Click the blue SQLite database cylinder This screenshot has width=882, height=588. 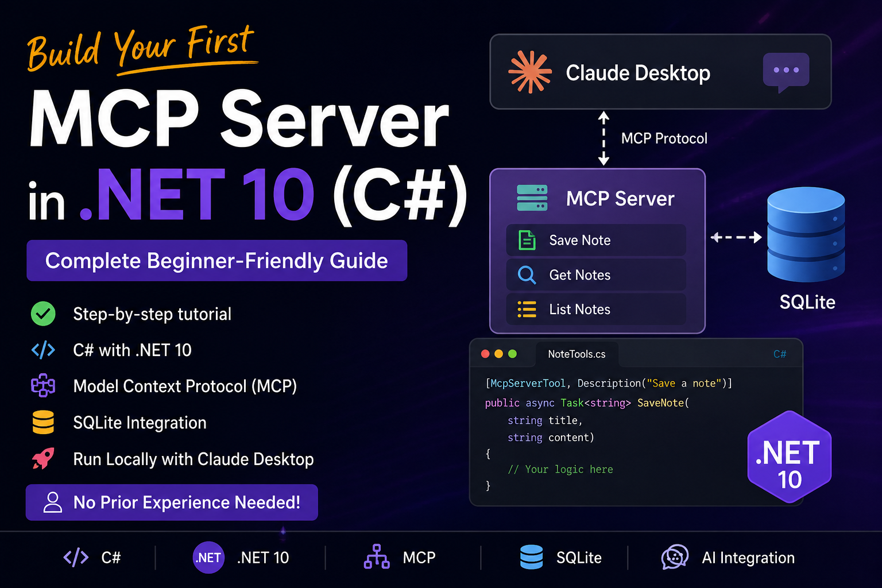point(806,234)
